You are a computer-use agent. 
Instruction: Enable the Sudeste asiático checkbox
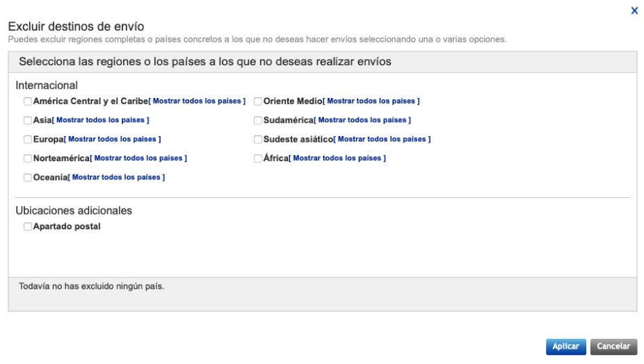coord(258,140)
